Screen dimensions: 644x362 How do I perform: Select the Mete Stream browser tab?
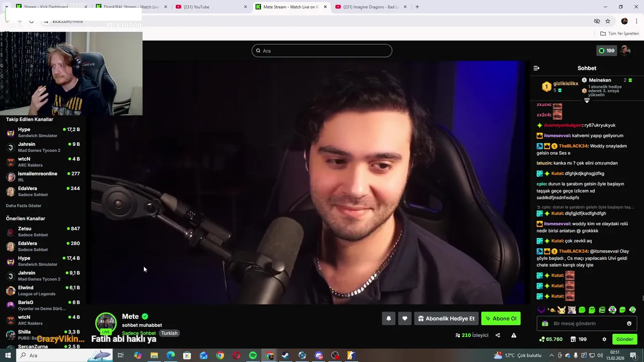click(x=291, y=7)
